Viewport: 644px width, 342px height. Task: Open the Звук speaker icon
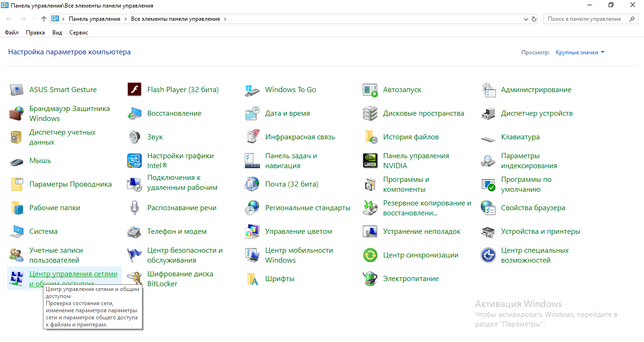tap(134, 137)
